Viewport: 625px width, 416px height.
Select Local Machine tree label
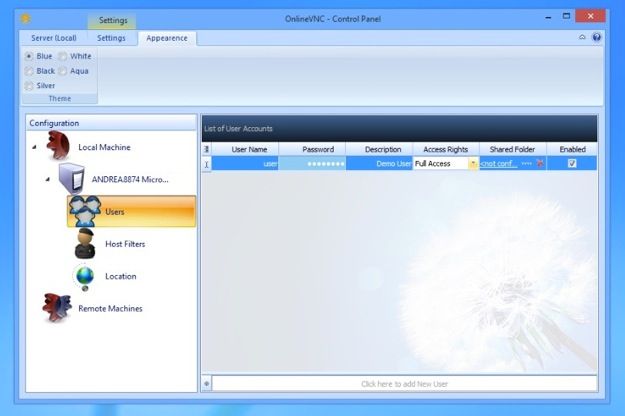click(x=104, y=147)
